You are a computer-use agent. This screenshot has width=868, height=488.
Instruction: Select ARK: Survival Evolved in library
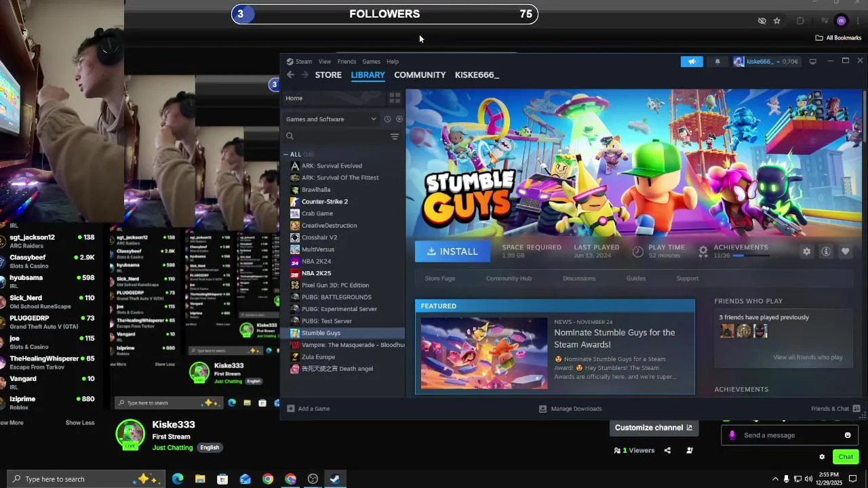332,165
